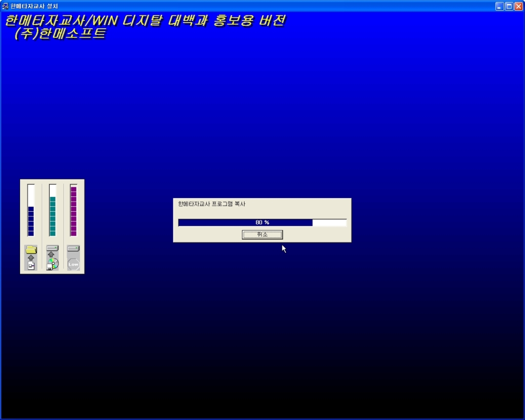The image size is (525, 420).
Task: Click the drive icon above the CD
Action: [x=52, y=248]
